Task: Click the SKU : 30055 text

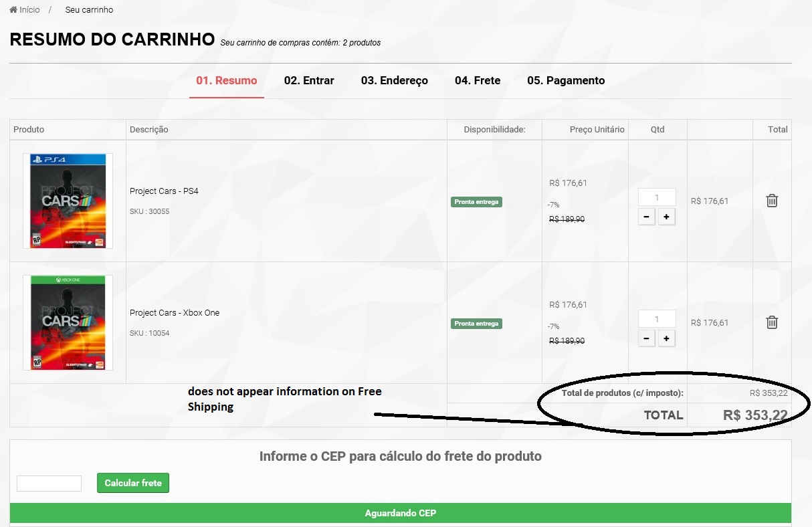Action: (150, 211)
